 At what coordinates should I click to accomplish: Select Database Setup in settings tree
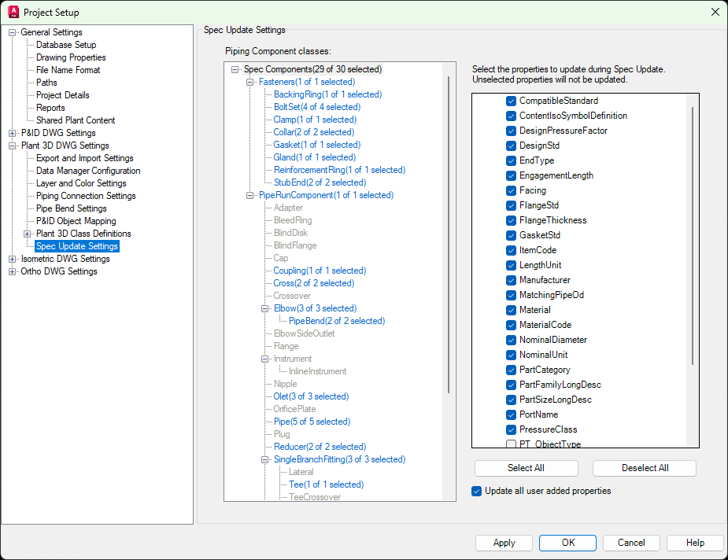point(66,45)
